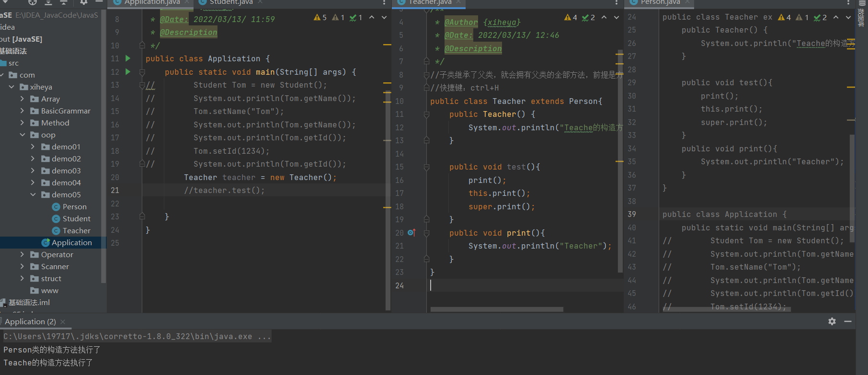Image resolution: width=868 pixels, height=375 pixels.
Task: Go to previous highlighted error in Application.java
Action: (x=372, y=17)
